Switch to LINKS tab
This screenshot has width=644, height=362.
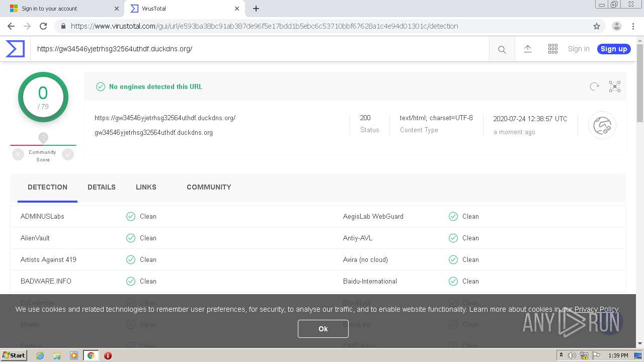(x=146, y=187)
